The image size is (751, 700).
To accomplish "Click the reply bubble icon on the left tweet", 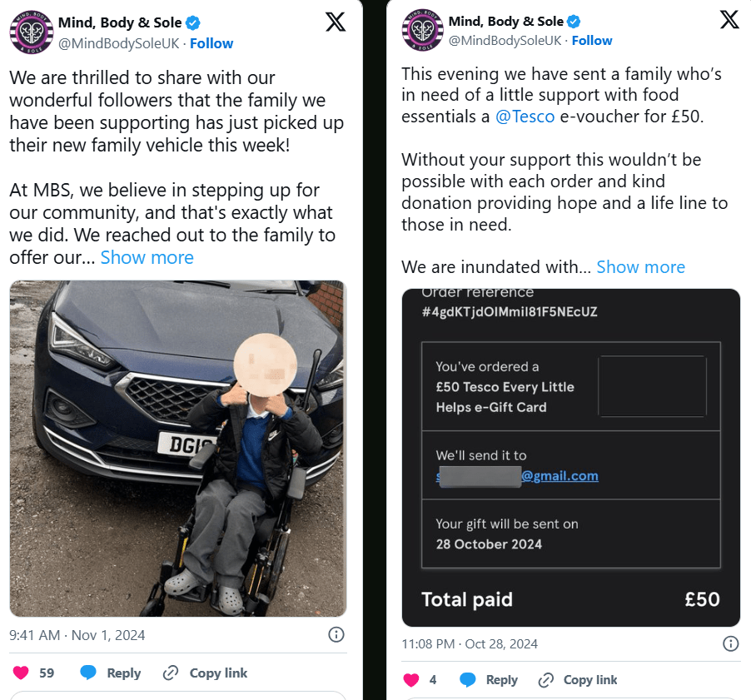I will (88, 673).
